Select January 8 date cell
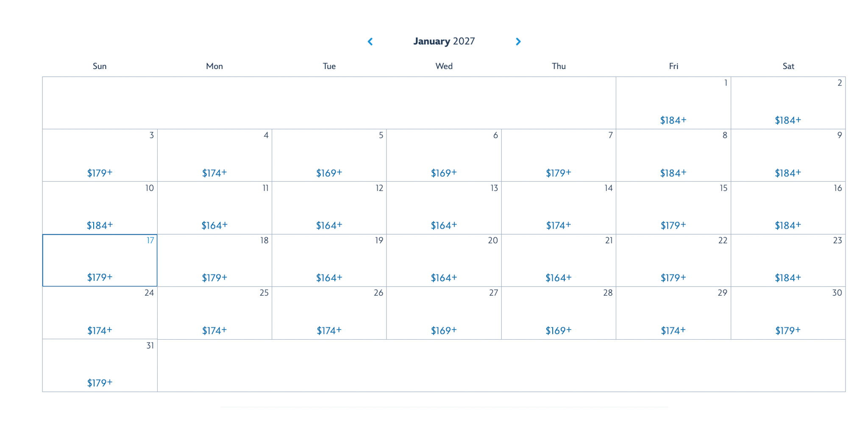Screen dimensions: 868x443 pos(673,155)
